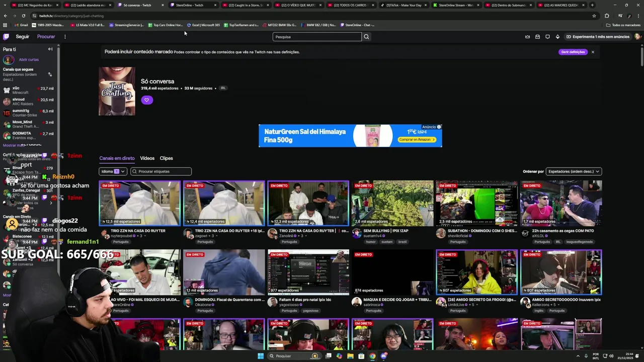This screenshot has height=362, width=644.
Task: Click the Pesquisa search field
Action: pyautogui.click(x=317, y=37)
